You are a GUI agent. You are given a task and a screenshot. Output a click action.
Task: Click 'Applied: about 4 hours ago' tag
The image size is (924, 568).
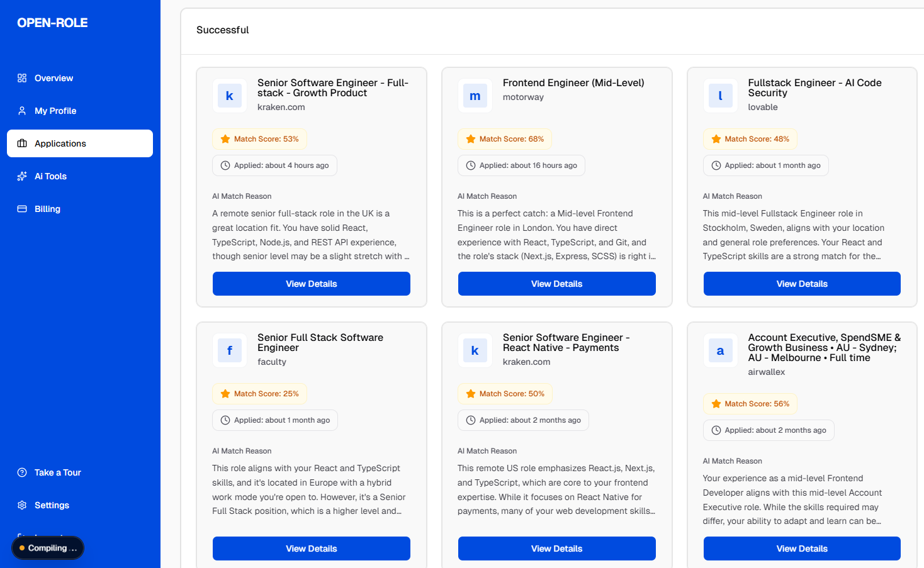[x=274, y=165]
